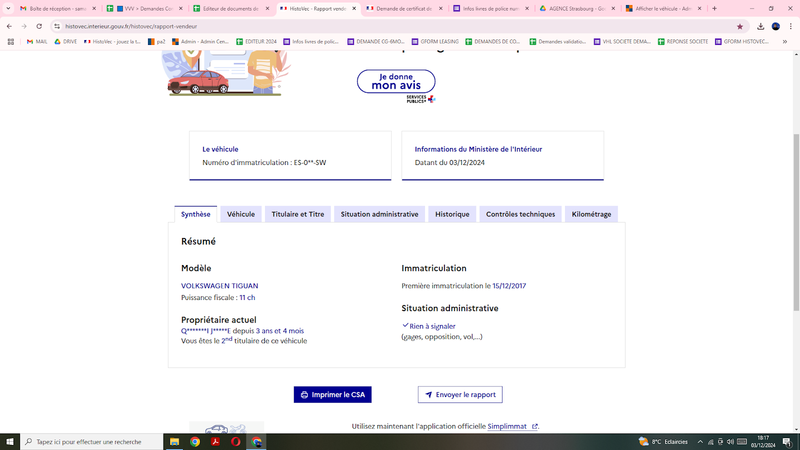This screenshot has width=800, height=450.
Task: Select the Situation administrative tab
Action: (x=379, y=214)
